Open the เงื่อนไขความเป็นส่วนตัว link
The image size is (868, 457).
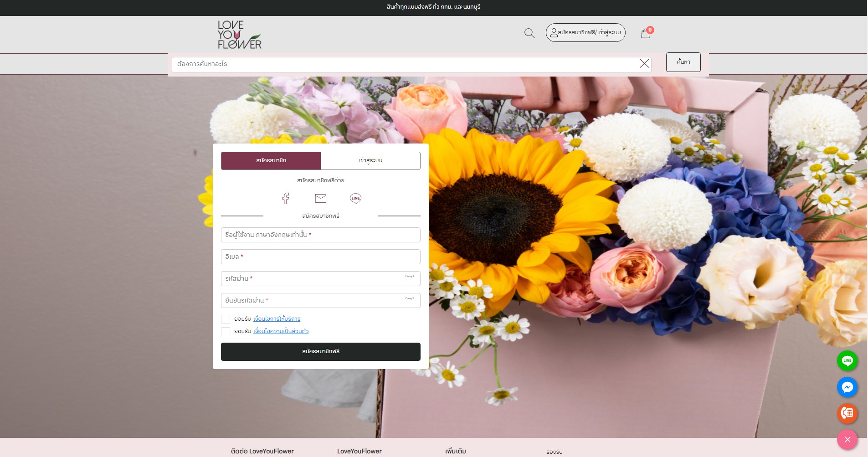pos(281,331)
